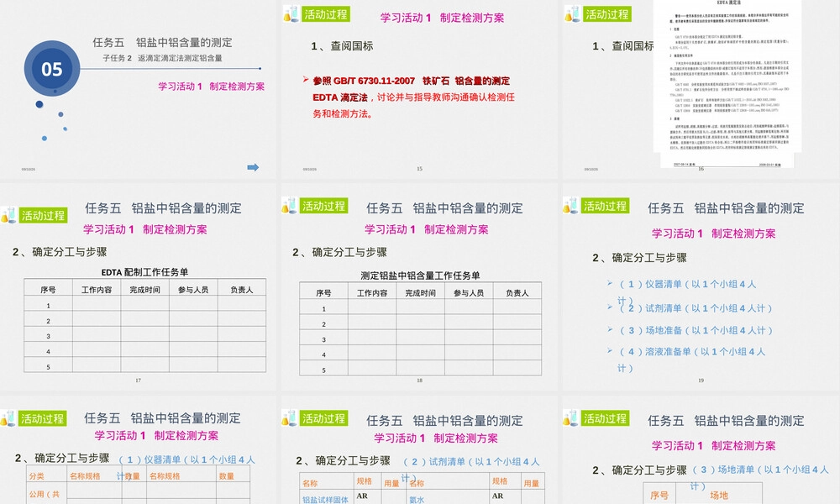840x504 pixels.
Task: Click the heading 1、查阅国标 on slide 15
Action: (342, 46)
